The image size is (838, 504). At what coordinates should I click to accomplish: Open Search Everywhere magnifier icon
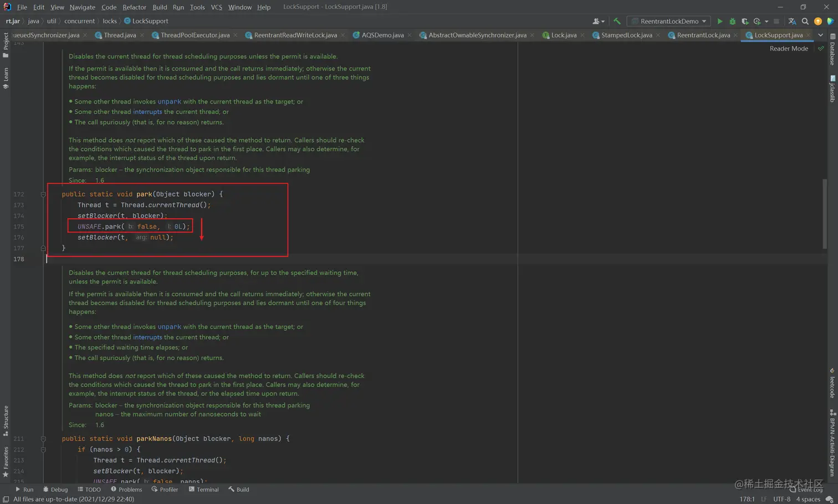click(805, 21)
